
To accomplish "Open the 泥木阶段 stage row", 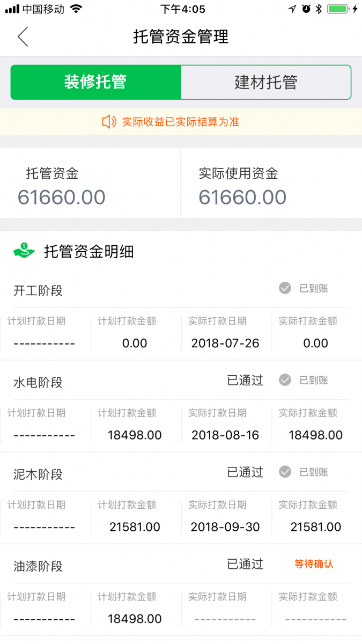I will click(38, 474).
